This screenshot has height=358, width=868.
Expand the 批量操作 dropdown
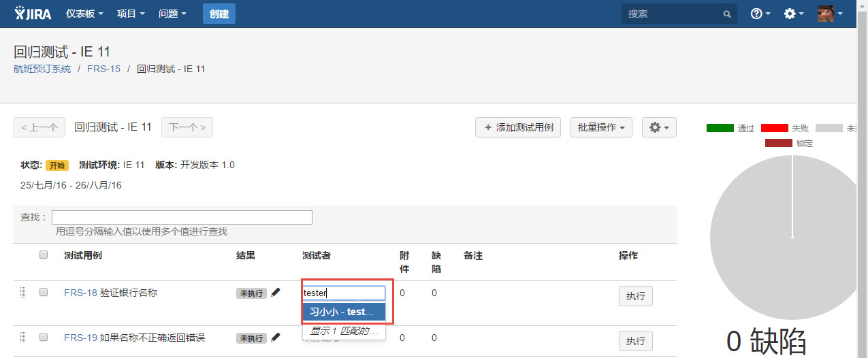(x=601, y=127)
